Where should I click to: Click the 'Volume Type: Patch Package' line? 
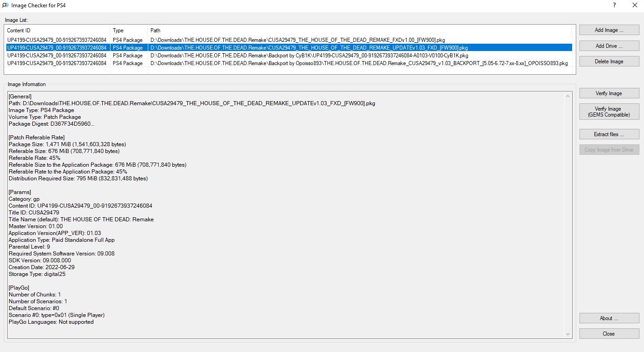point(45,117)
